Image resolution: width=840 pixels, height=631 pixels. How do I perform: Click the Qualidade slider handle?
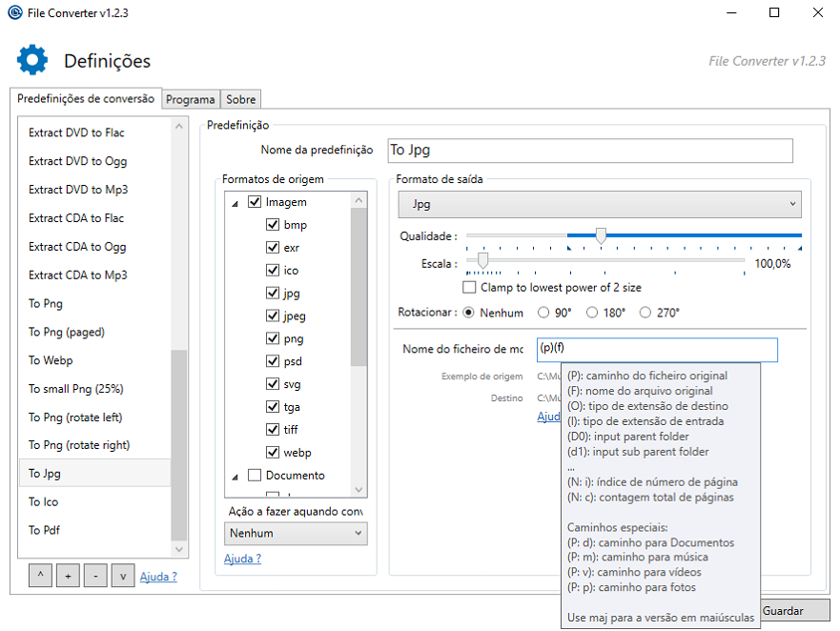(601, 235)
